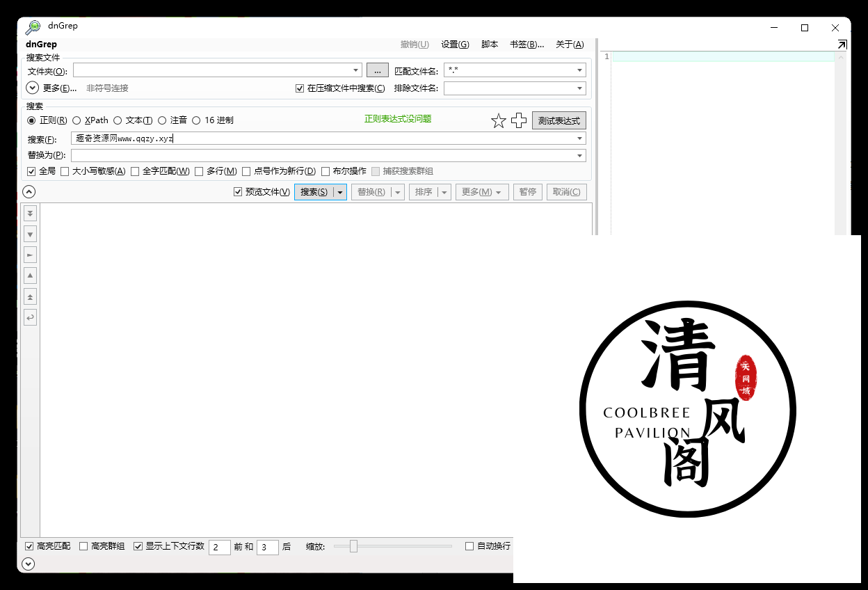Open the 匹配文件名 pattern dropdown
This screenshot has height=590, width=868.
coord(580,70)
